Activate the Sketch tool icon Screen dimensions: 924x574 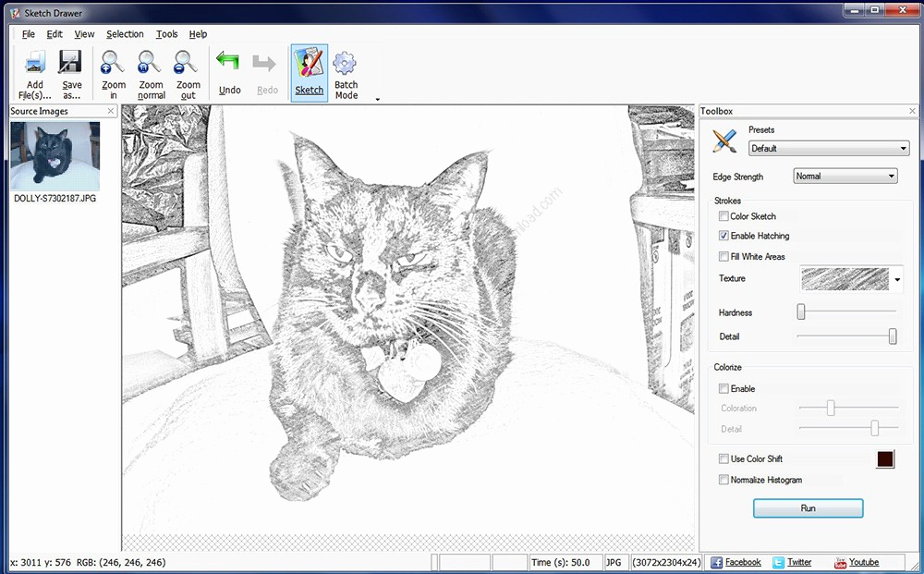click(309, 64)
